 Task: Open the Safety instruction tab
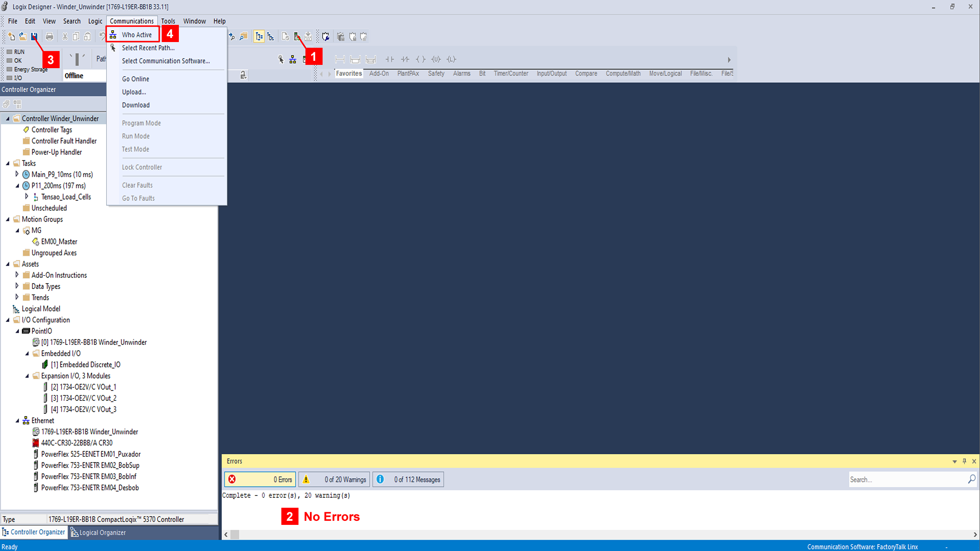click(436, 73)
